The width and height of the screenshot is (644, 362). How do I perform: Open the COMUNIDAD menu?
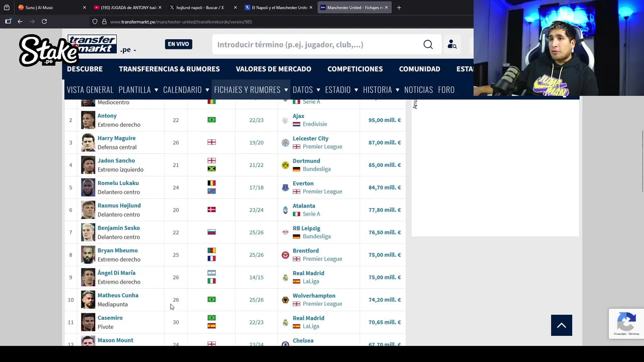click(x=420, y=69)
